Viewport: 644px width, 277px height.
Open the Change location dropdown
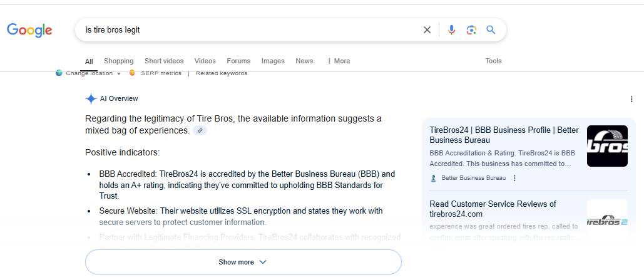[93, 73]
